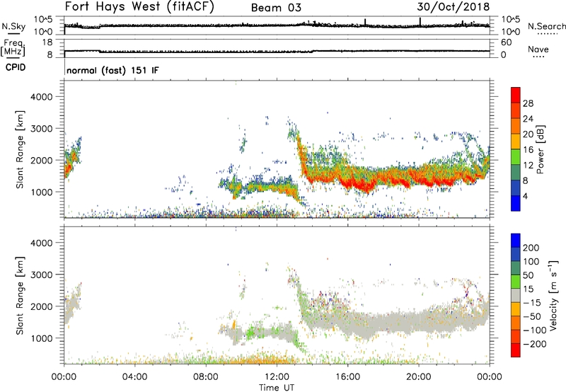Click the '24' Power colorbar label

(x=528, y=119)
